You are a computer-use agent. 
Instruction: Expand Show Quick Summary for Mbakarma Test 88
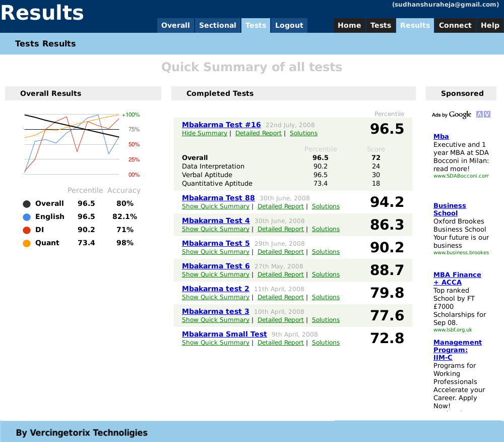click(216, 206)
